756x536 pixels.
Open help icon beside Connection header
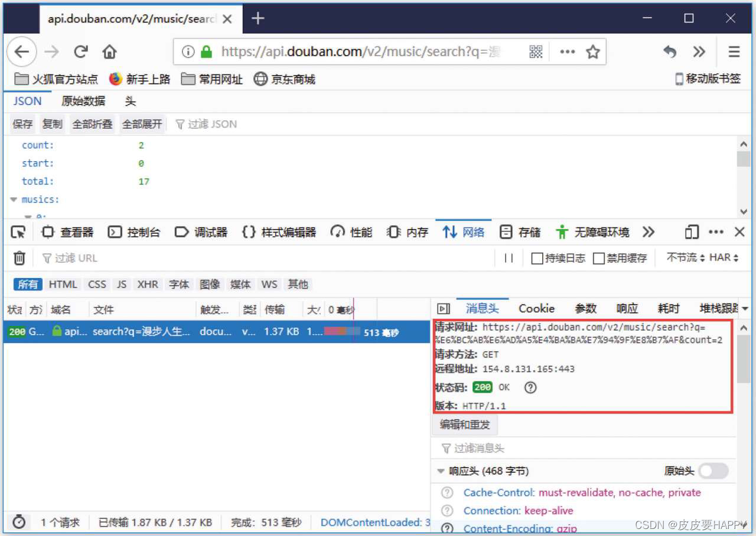click(x=448, y=511)
